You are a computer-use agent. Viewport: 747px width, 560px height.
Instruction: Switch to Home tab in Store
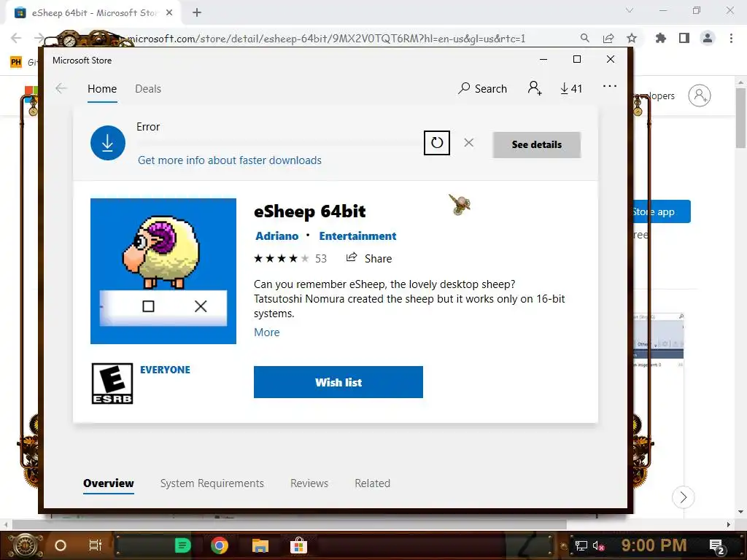click(x=102, y=89)
